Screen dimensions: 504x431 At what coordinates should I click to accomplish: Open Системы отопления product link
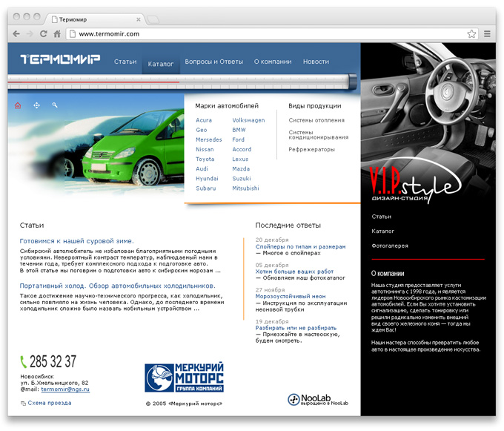[316, 120]
